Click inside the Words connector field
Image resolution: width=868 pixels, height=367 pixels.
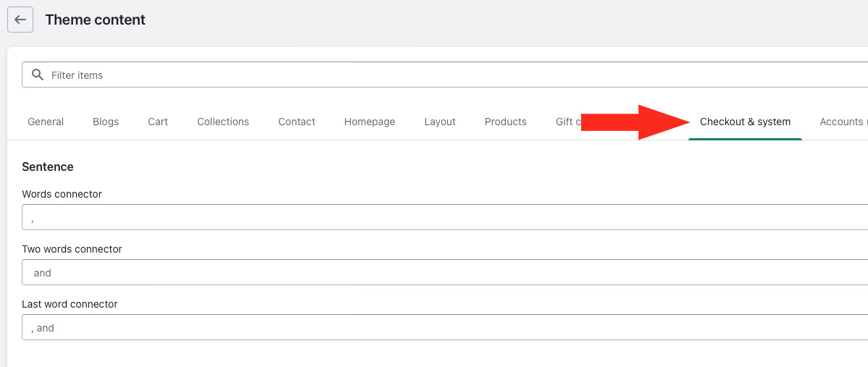(x=435, y=217)
